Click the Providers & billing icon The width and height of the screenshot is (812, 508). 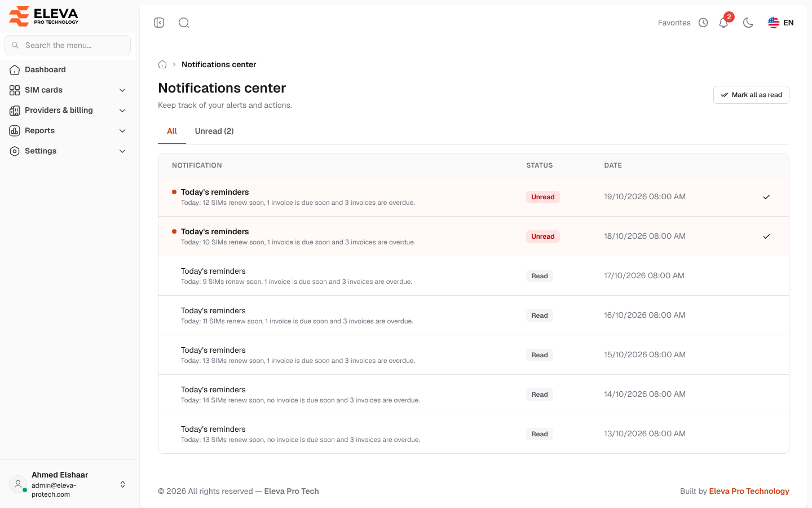coord(15,111)
